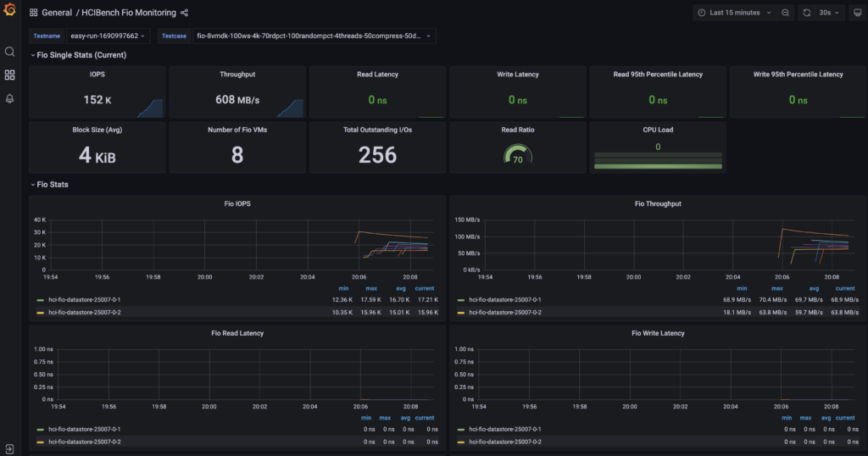Open the Read Ratio panel title

tap(518, 130)
